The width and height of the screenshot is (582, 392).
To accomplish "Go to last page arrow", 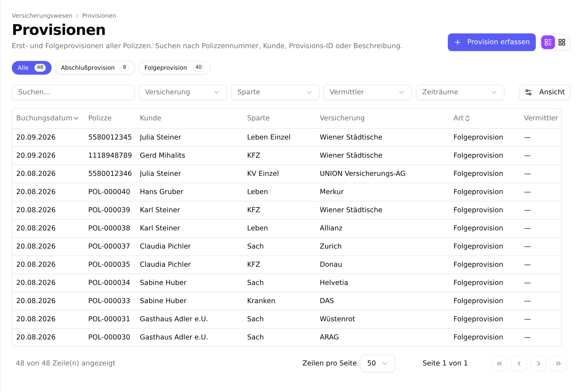I will 558,363.
